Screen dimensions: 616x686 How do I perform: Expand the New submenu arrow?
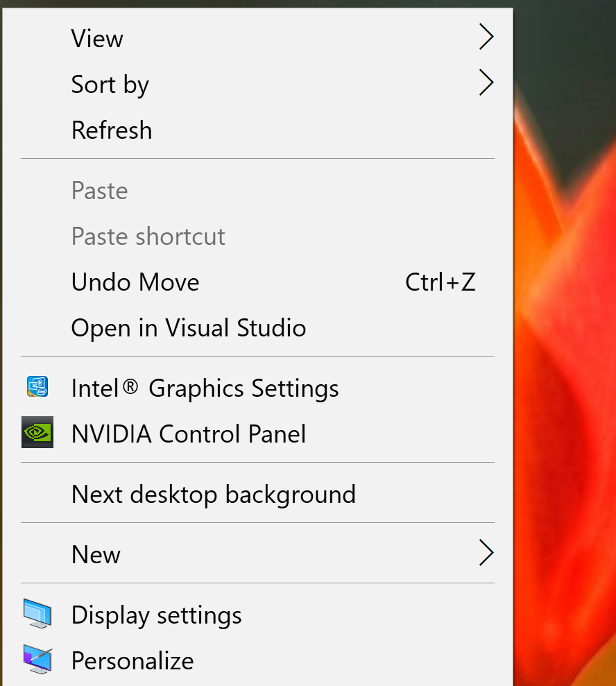point(486,552)
